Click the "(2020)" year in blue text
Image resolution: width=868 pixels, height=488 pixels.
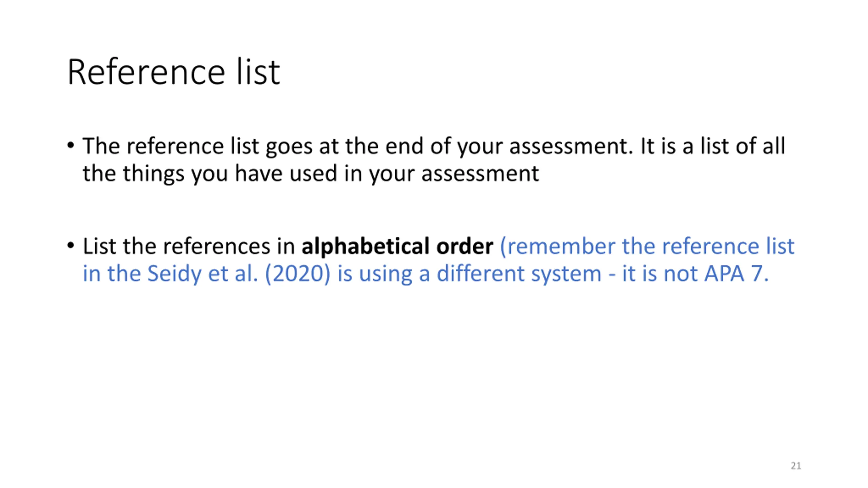click(x=297, y=273)
